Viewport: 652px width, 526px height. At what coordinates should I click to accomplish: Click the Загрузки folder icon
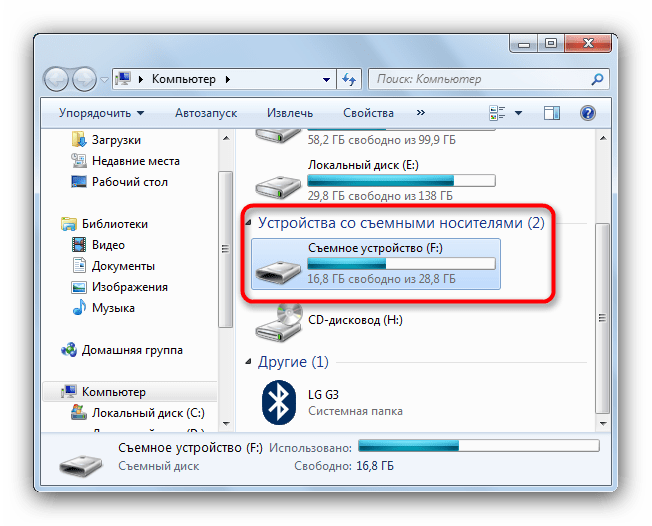coord(79,140)
